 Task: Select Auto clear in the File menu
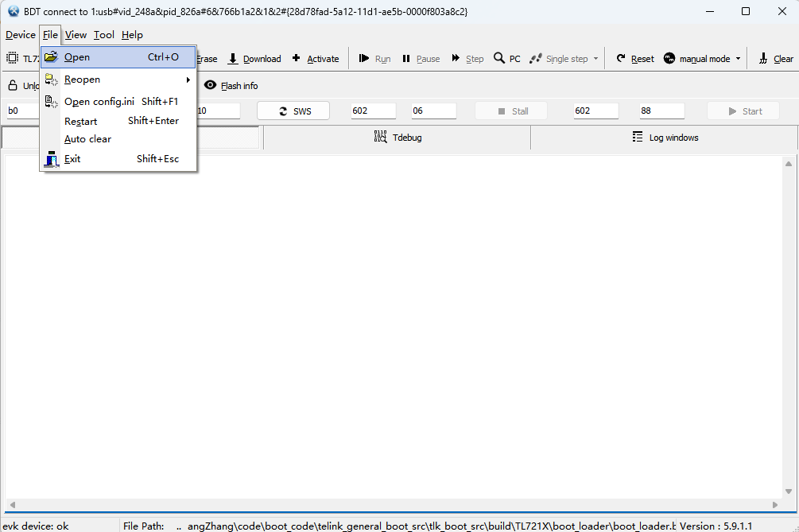118,139
